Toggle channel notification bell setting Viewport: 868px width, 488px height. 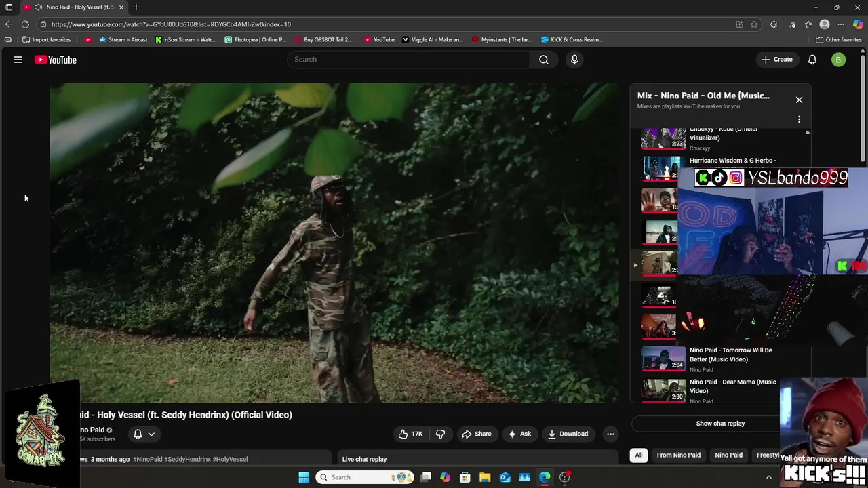(138, 434)
